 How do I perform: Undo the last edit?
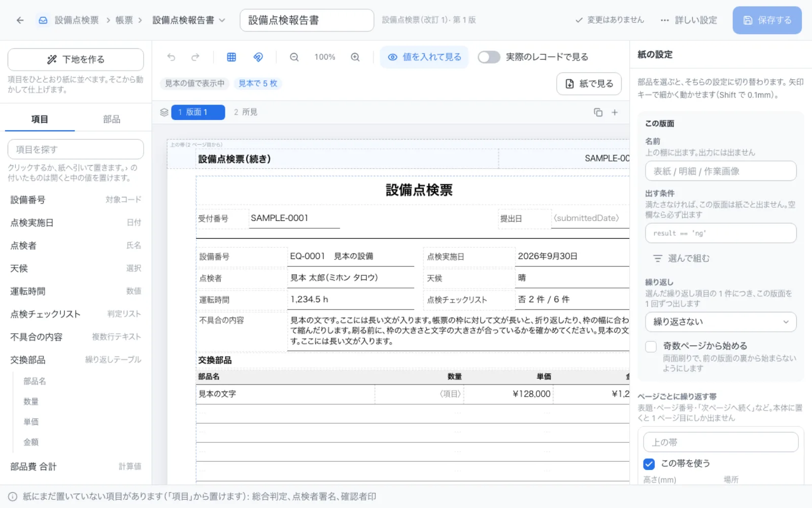click(x=171, y=57)
